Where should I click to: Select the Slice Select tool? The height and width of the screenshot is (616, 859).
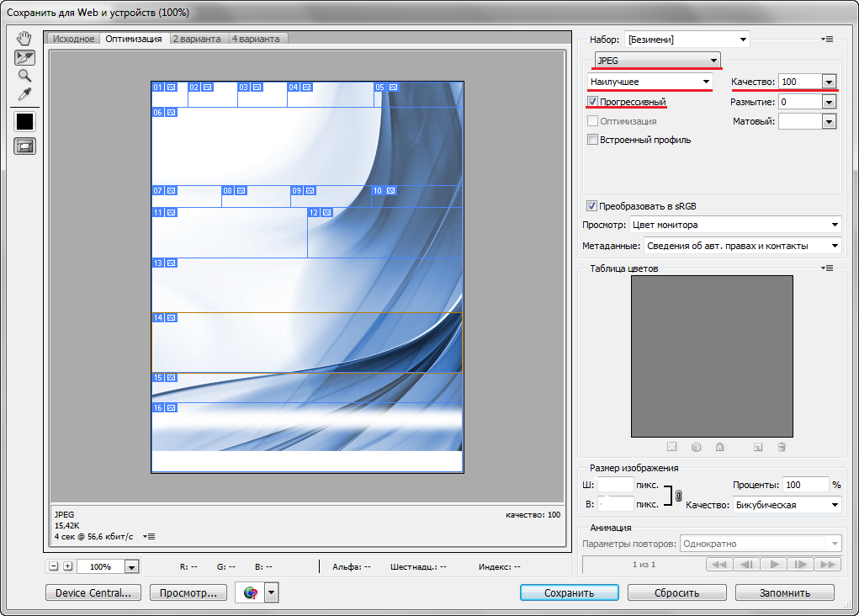click(x=24, y=57)
